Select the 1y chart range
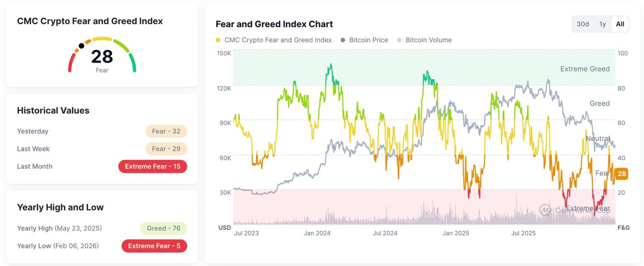The image size is (644, 266). (602, 24)
